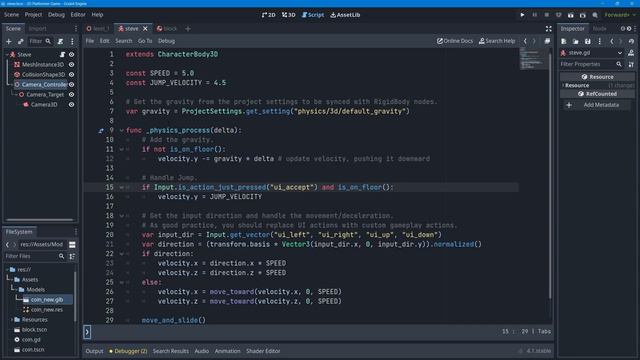Screen dimensions: 640x360
Task: Open the Project menu
Action: 33,15
